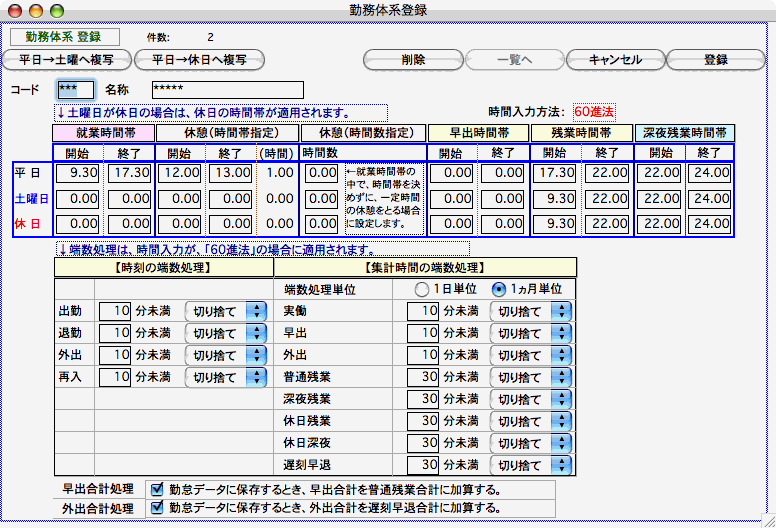Click 深夜残業時間帯 column header
776x528 pixels.
click(684, 133)
